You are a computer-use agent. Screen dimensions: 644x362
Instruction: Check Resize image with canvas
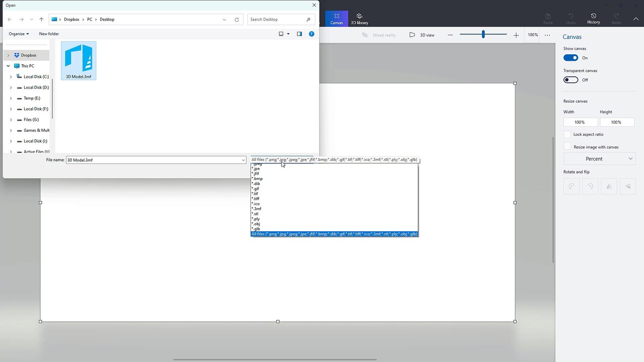click(568, 146)
